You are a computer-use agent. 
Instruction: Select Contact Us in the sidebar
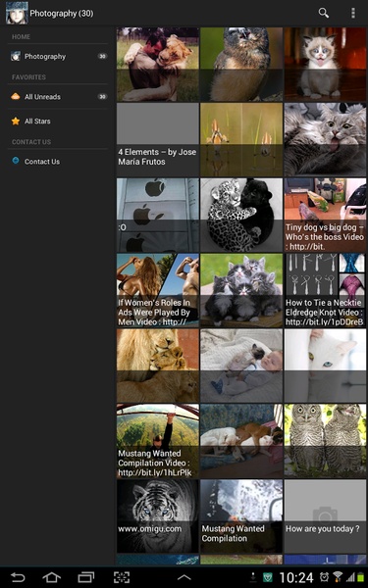click(58, 162)
